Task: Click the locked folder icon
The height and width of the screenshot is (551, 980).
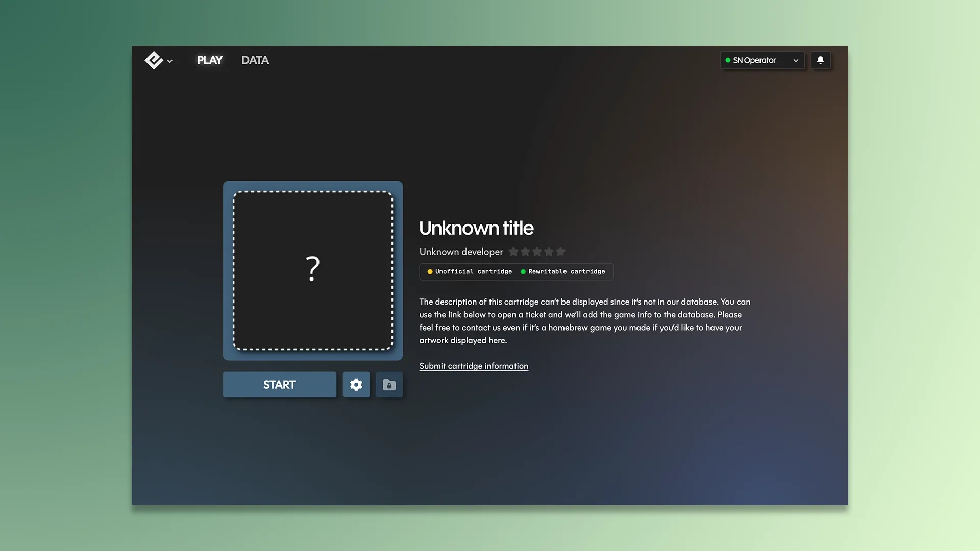Action: tap(389, 385)
